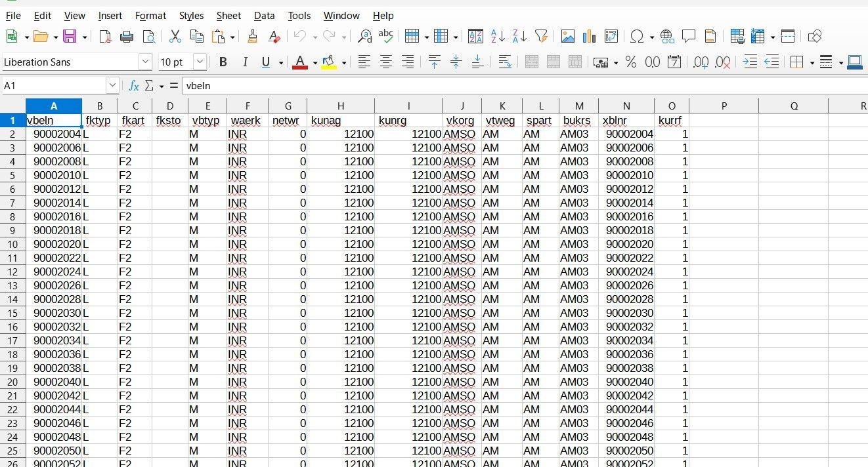Open the Font Name dropdown

pos(145,62)
